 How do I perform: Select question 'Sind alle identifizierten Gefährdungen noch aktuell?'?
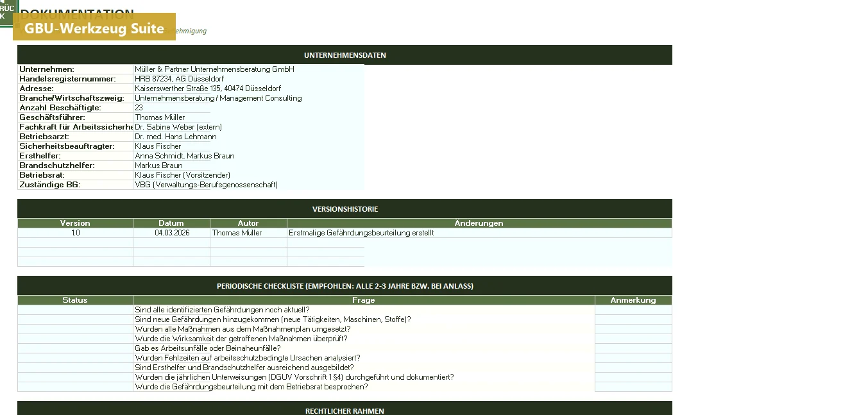pos(364,310)
